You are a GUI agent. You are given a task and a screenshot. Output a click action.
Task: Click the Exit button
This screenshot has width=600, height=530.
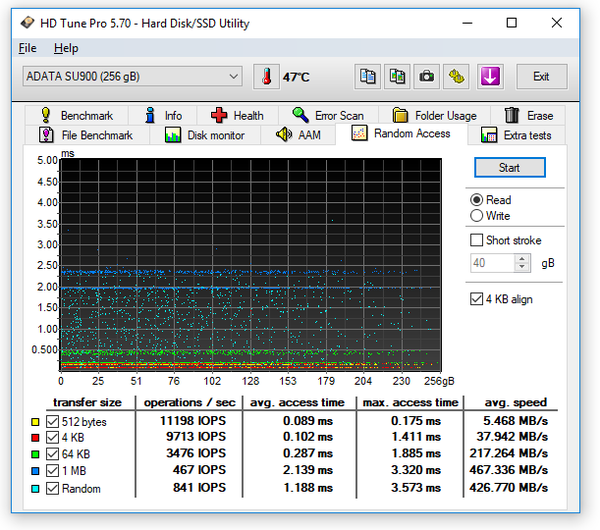pyautogui.click(x=541, y=77)
